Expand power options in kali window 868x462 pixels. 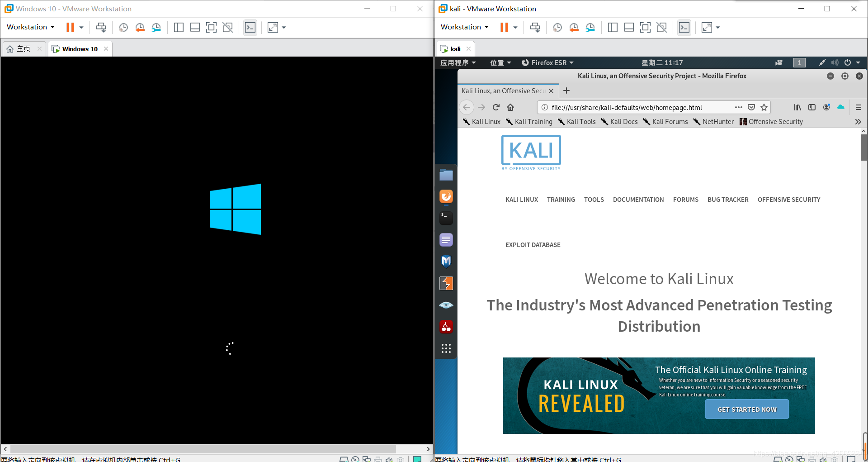click(515, 27)
